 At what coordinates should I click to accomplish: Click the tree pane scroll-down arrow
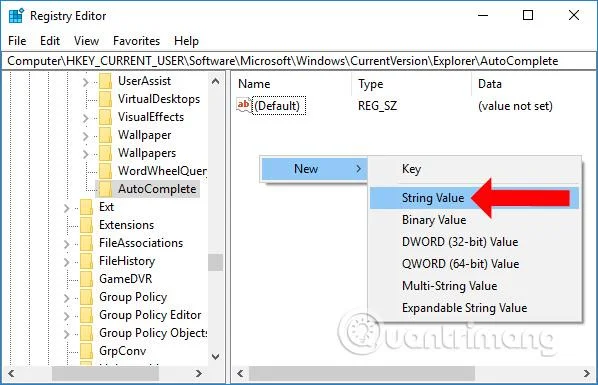click(215, 357)
